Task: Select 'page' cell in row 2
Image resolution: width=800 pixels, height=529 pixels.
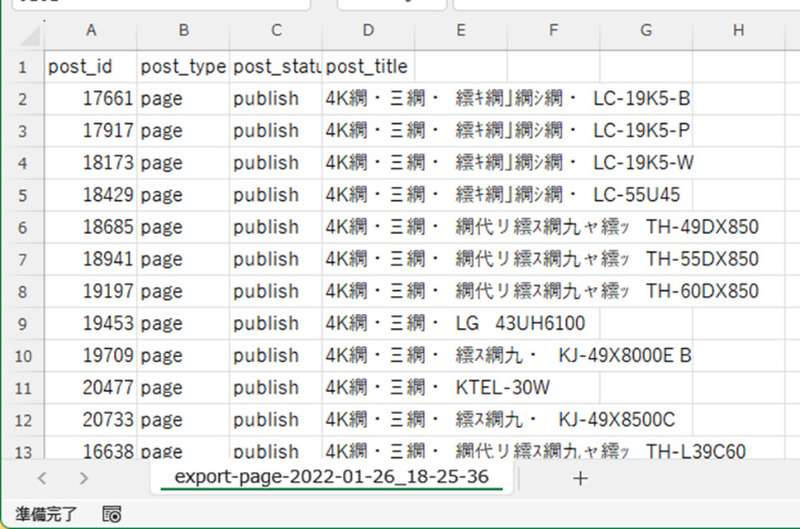Action: 184,98
